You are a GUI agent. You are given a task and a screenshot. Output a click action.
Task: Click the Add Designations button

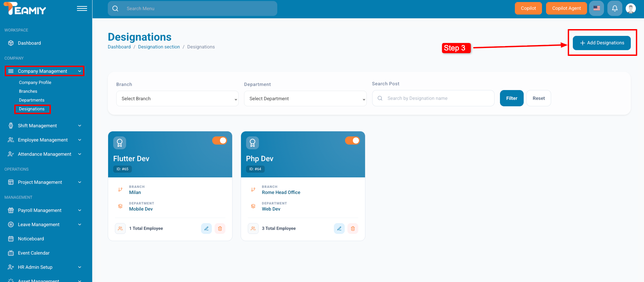point(602,43)
